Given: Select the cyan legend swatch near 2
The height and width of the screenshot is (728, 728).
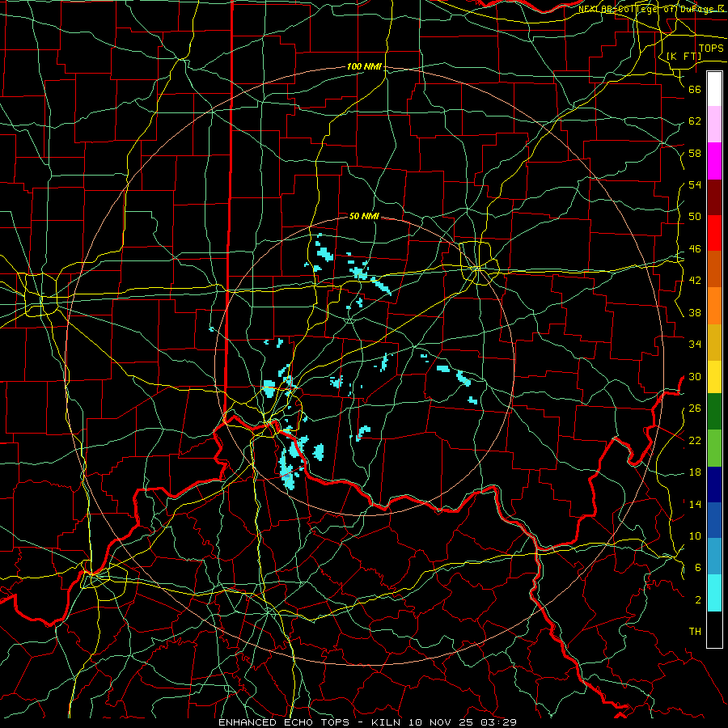Looking at the screenshot, I should coord(714,593).
